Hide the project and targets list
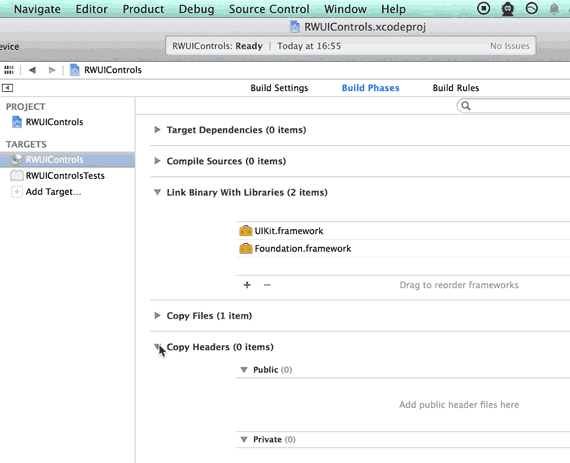Image resolution: width=570 pixels, height=463 pixels. (x=7, y=88)
